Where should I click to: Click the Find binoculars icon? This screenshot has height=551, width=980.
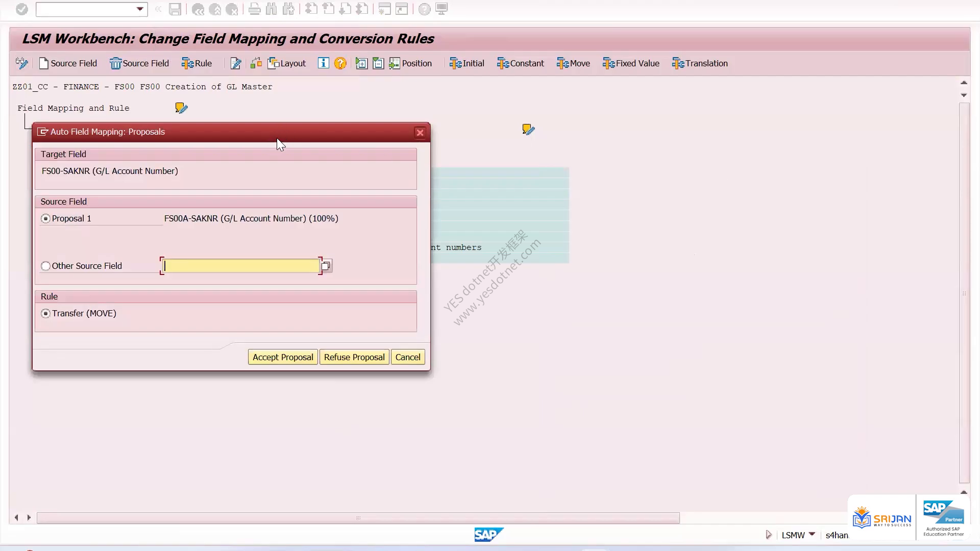coord(271,9)
